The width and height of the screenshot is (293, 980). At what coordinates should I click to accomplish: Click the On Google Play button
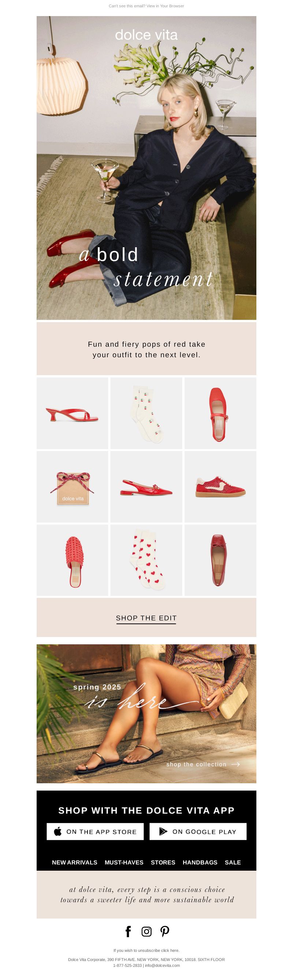tap(198, 832)
